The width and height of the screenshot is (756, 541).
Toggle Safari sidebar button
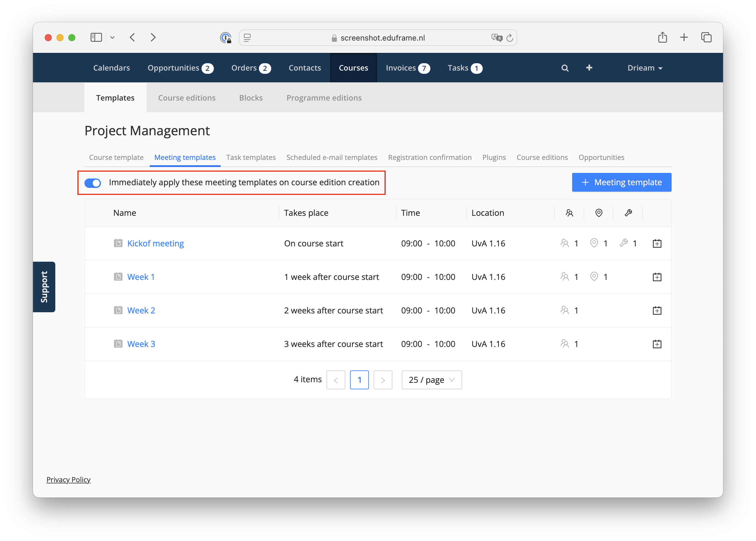96,37
